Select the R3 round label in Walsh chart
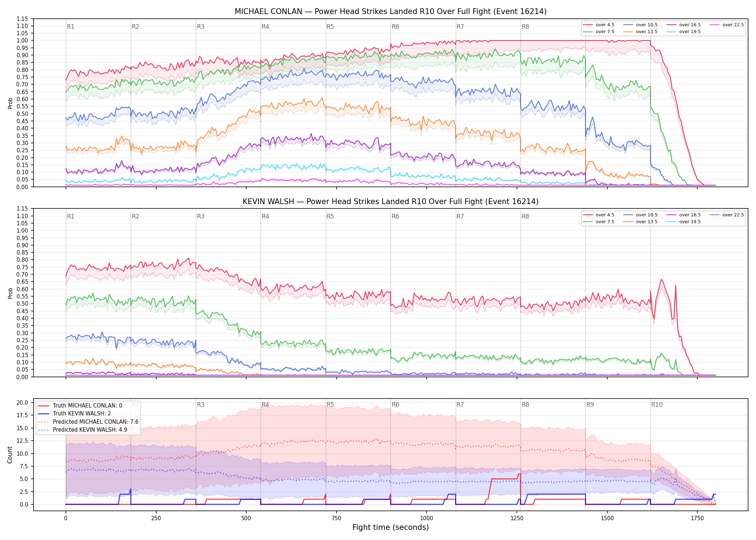Image resolution: width=756 pixels, height=540 pixels. [201, 216]
